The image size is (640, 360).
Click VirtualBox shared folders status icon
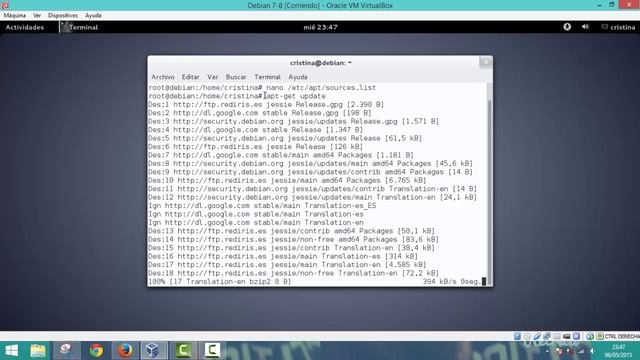[557, 336]
